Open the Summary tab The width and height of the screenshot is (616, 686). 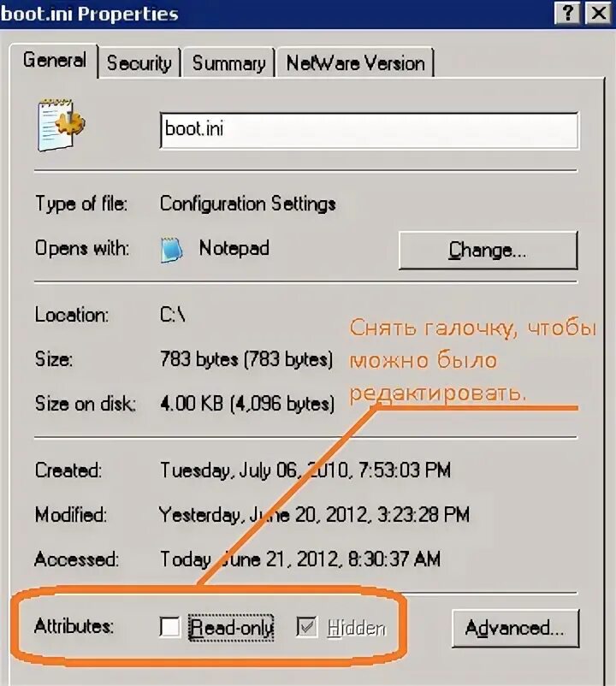[x=228, y=63]
